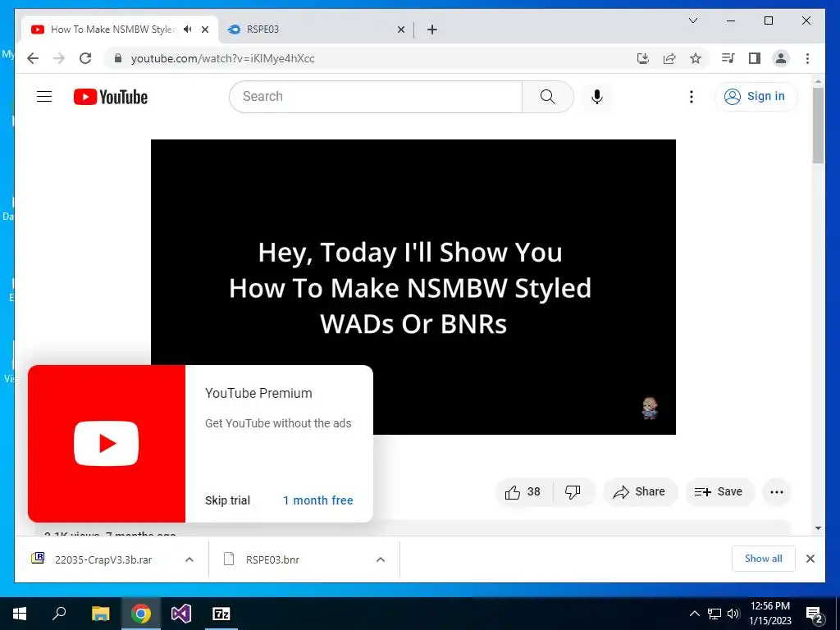Close the downloads bar

click(x=810, y=559)
